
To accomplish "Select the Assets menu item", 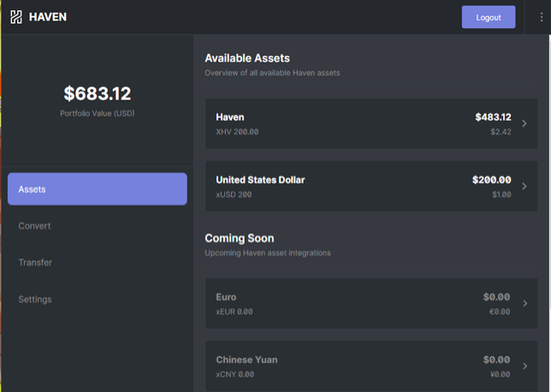I will coord(98,189).
